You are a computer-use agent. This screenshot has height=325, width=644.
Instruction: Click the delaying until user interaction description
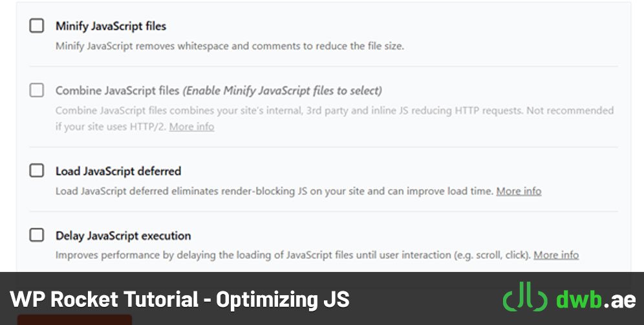point(294,255)
